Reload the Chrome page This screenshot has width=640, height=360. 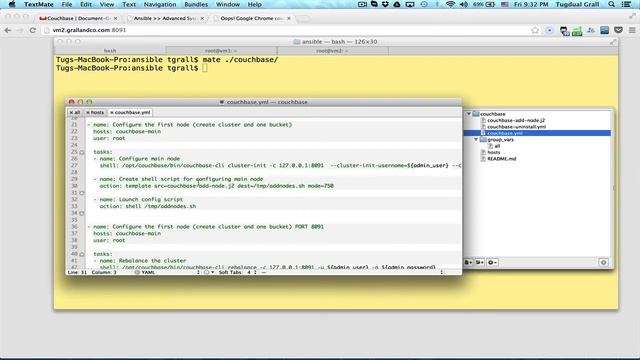click(x=33, y=30)
